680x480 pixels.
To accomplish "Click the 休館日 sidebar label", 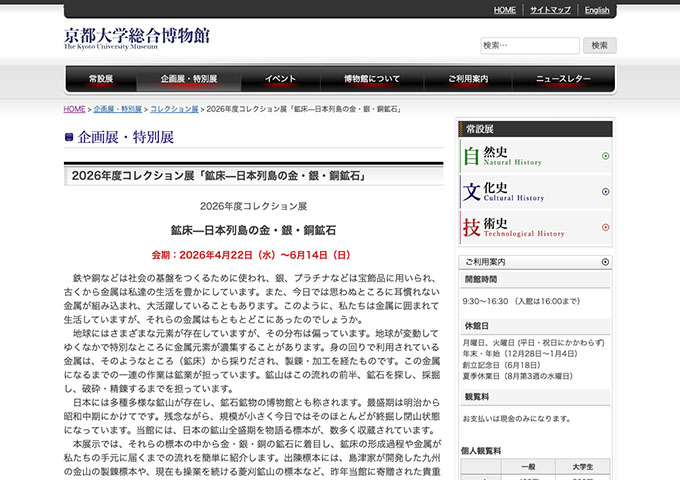I will point(477,326).
